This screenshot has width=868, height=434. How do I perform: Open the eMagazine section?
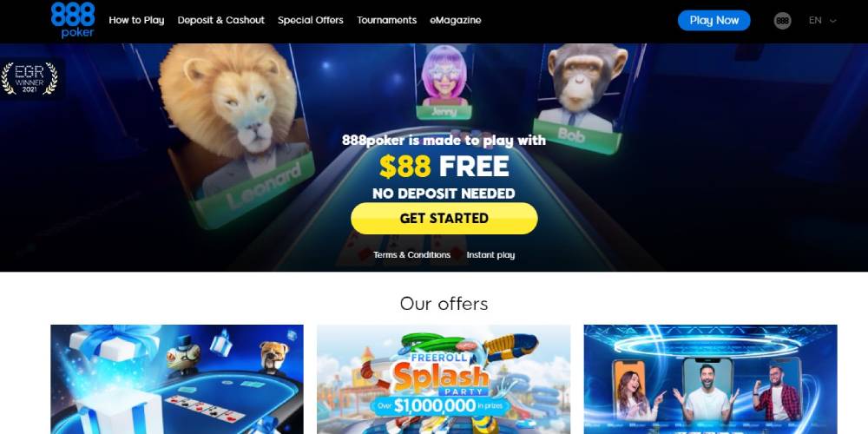coord(456,20)
